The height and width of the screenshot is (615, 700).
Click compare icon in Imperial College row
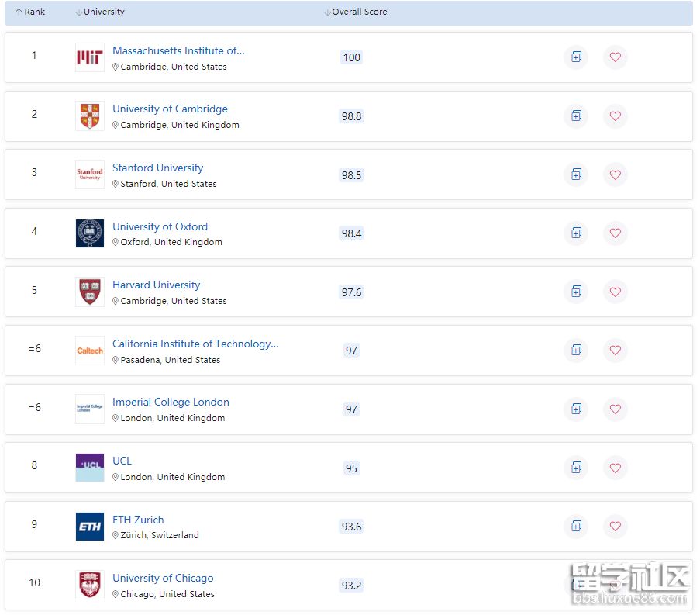pos(576,409)
